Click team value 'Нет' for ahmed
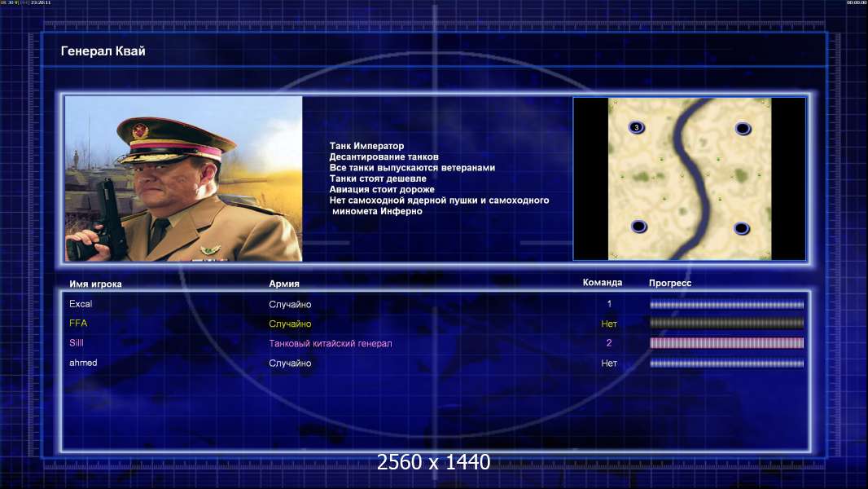Screen dimensions: 868x489 pos(609,363)
